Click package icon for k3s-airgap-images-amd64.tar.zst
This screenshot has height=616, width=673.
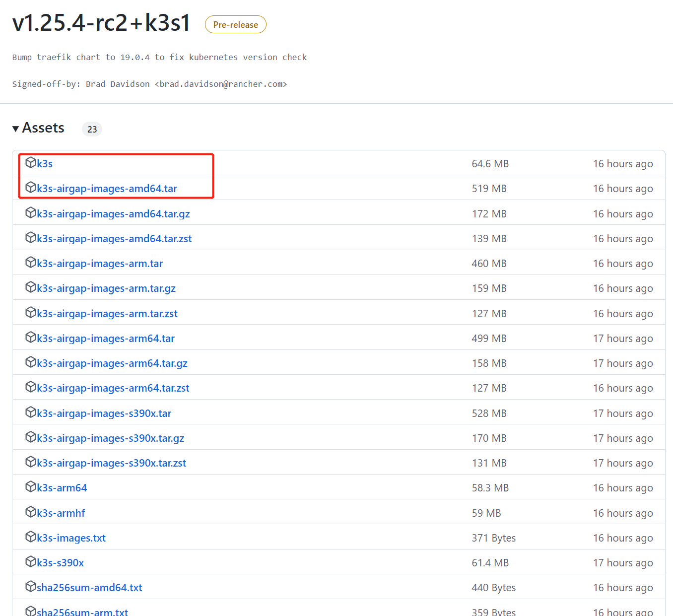pyautogui.click(x=31, y=237)
